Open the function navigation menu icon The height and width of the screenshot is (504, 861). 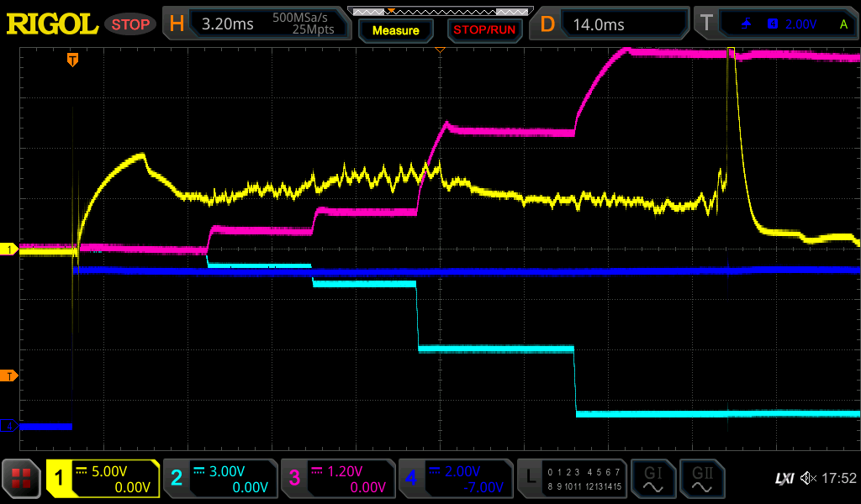point(22,479)
